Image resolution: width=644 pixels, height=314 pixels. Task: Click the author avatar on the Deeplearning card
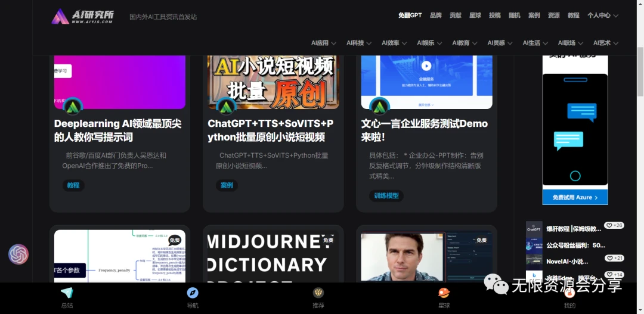73,107
